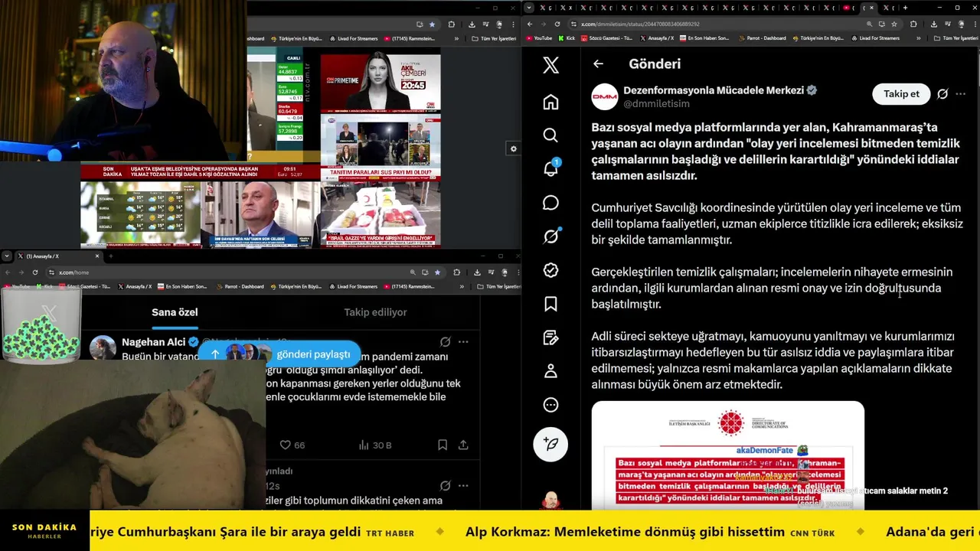This screenshot has width=980, height=551.
Task: Open Tüm Yer İşaretleri folder, right browser
Action: 956,38
